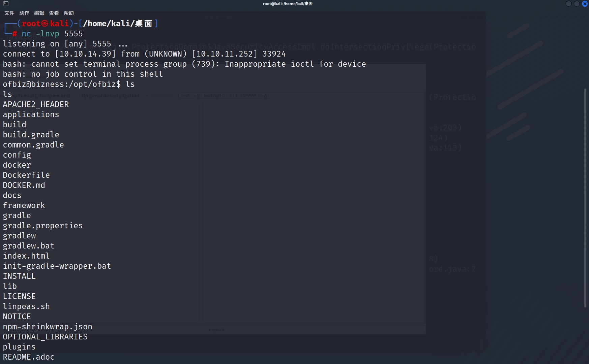
Task: Click the 'no job control in this shell' line
Action: pyautogui.click(x=83, y=74)
